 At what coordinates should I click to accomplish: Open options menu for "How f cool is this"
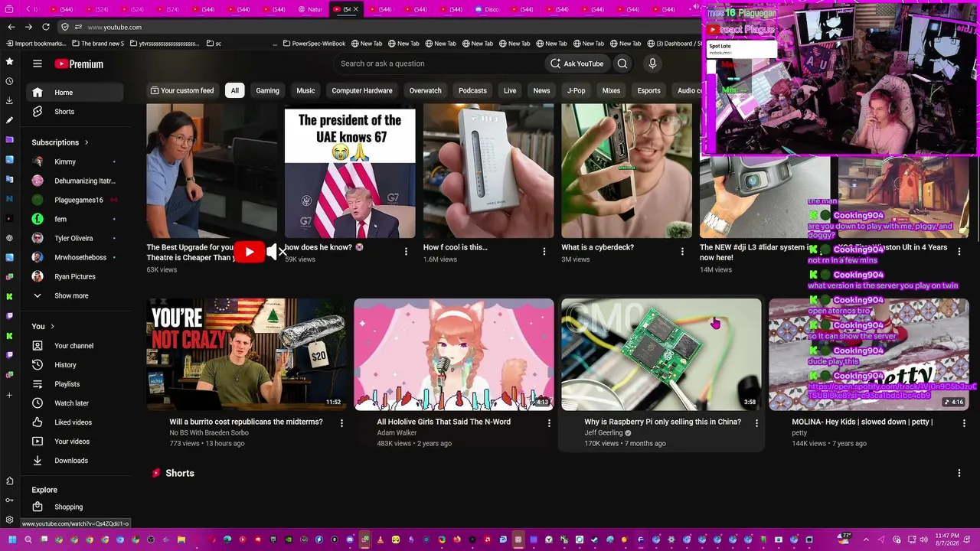tap(544, 251)
